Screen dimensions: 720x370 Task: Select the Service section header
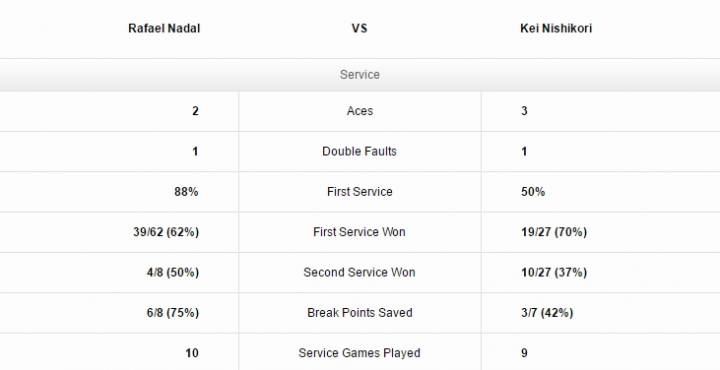pyautogui.click(x=360, y=75)
